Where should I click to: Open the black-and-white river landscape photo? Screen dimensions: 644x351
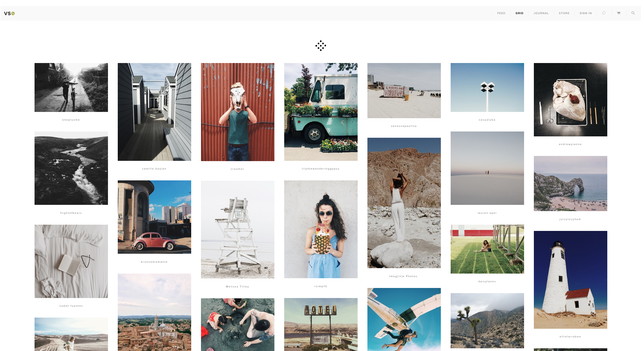click(x=71, y=168)
